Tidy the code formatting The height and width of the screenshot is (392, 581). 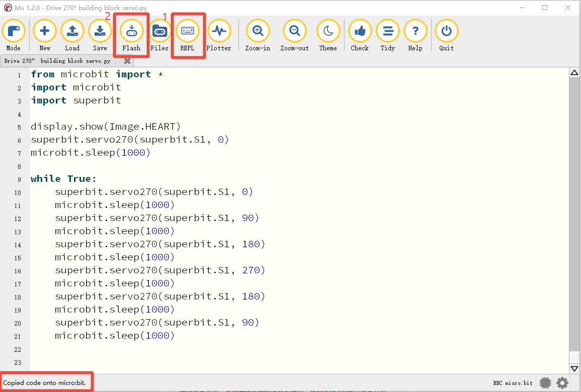388,35
